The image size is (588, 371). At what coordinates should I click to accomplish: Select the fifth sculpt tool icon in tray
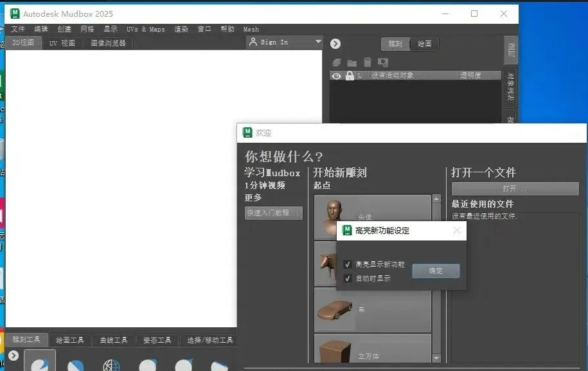pyautogui.click(x=184, y=365)
